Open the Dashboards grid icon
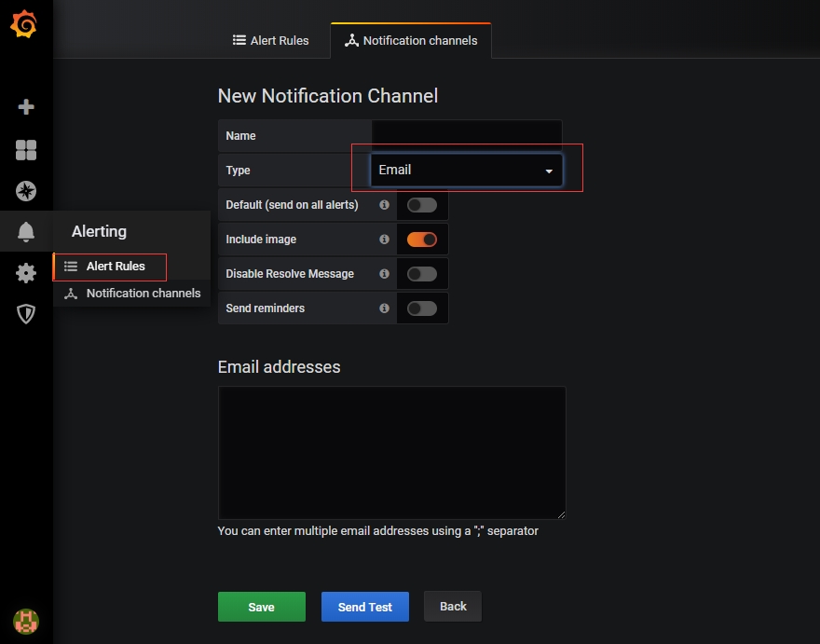 click(x=26, y=150)
